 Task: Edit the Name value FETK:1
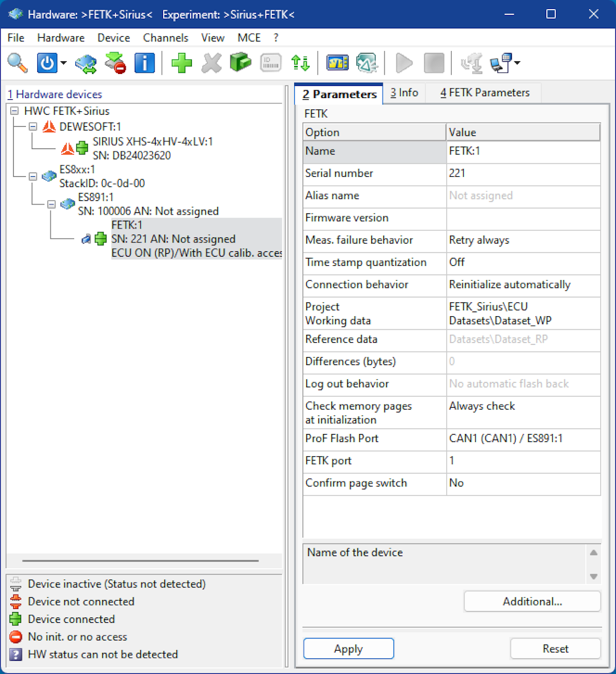pos(523,152)
